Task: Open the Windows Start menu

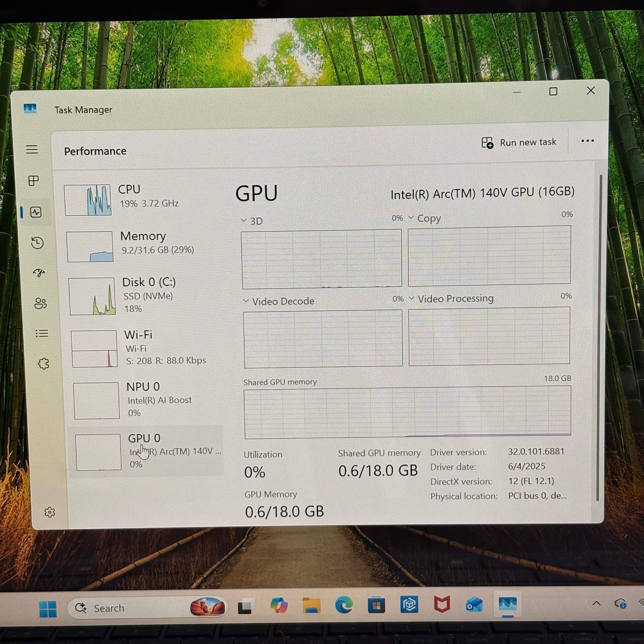Action: coord(48,609)
